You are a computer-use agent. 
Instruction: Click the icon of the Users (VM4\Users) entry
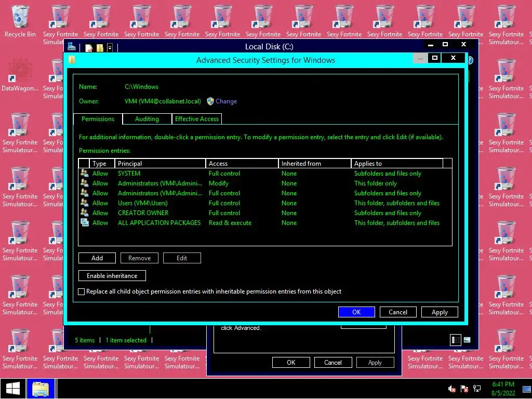click(85, 203)
